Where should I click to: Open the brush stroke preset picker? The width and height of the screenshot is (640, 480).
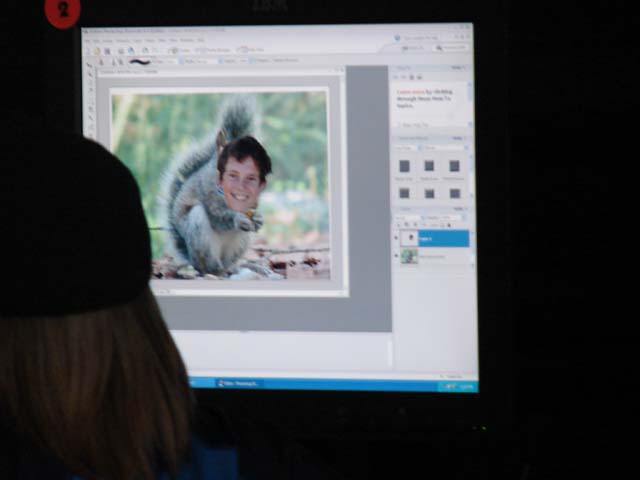tap(140, 62)
